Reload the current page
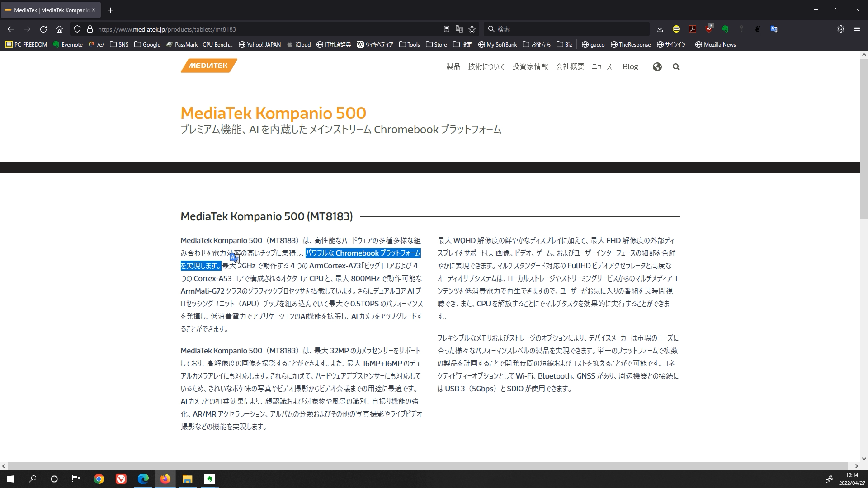 (43, 29)
